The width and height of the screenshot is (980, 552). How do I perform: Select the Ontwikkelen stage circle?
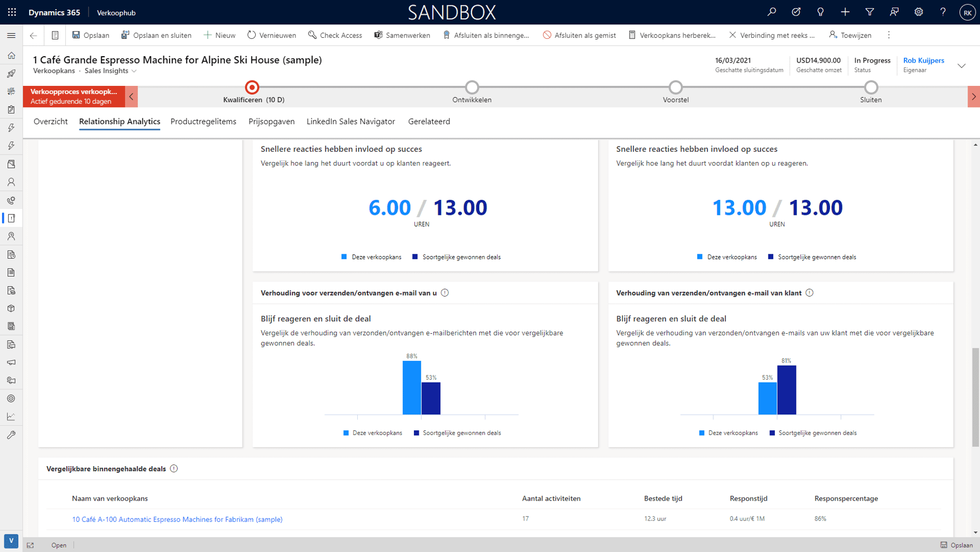pyautogui.click(x=472, y=87)
